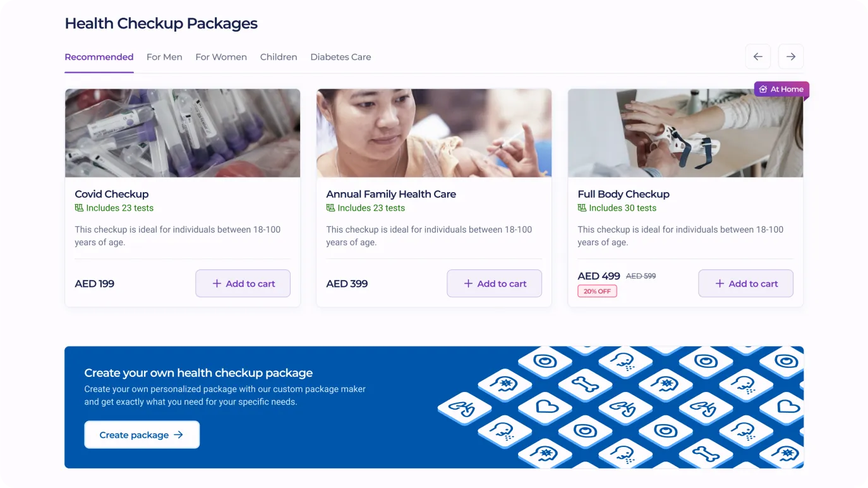Click the tests icon under Annual Family Health Care
Image resolution: width=868 pixels, height=488 pixels.
click(330, 208)
